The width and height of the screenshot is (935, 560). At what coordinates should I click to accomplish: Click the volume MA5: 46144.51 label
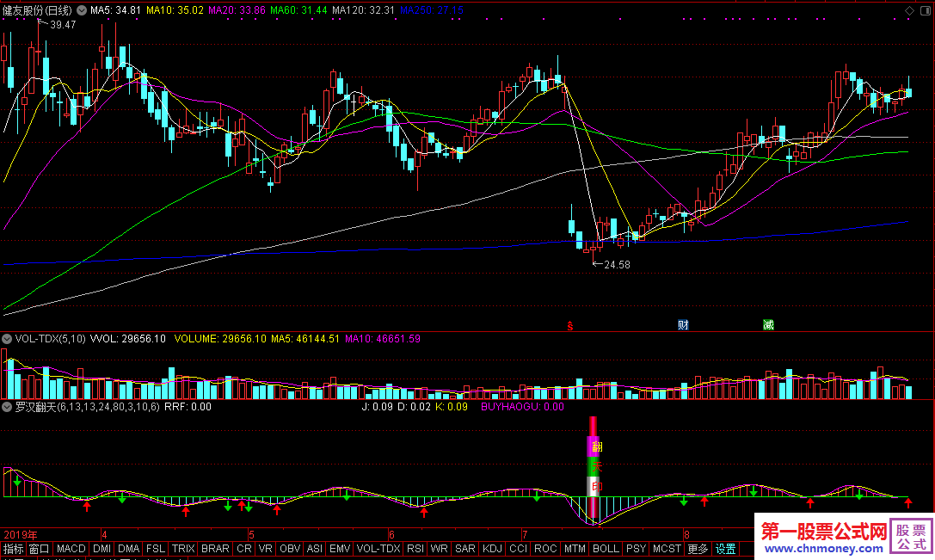(305, 339)
